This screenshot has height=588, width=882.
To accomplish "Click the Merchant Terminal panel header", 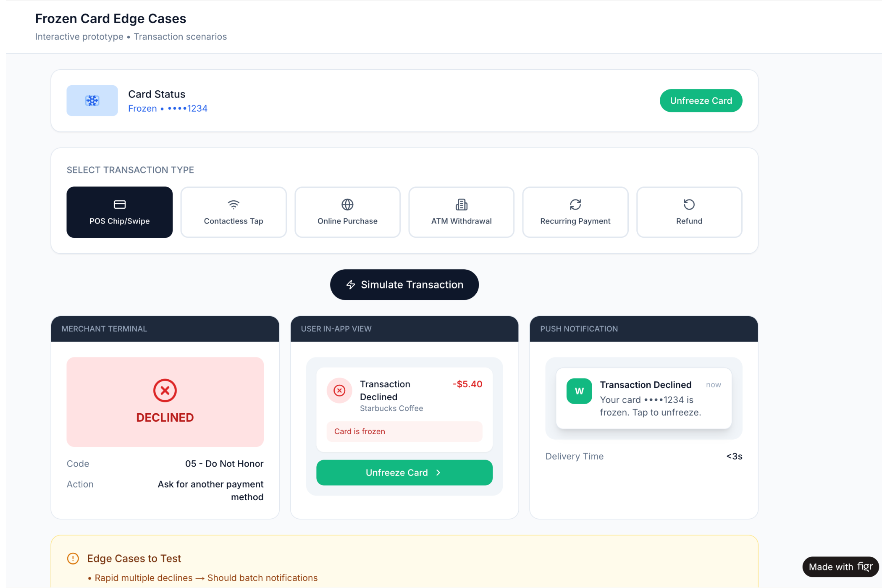I will pyautogui.click(x=165, y=329).
